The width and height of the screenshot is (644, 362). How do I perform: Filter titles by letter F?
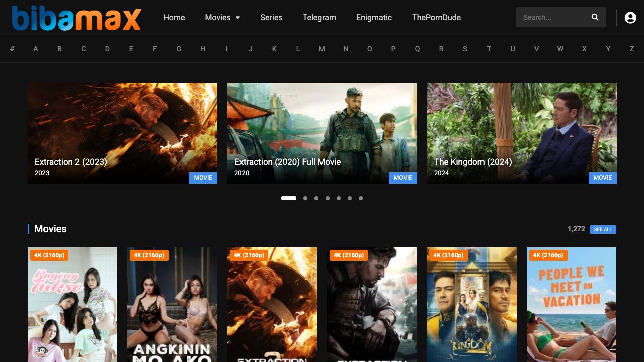[155, 49]
